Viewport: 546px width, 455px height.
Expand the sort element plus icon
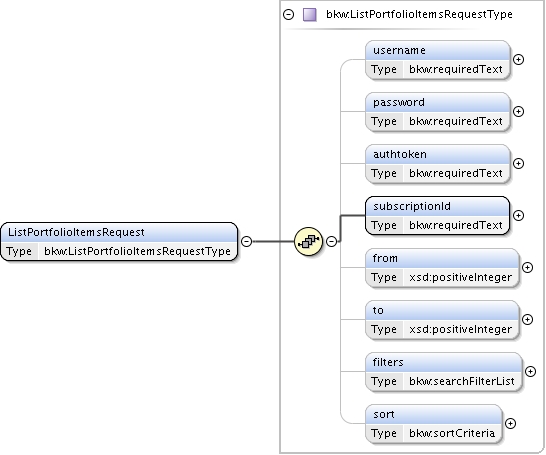tap(510, 423)
